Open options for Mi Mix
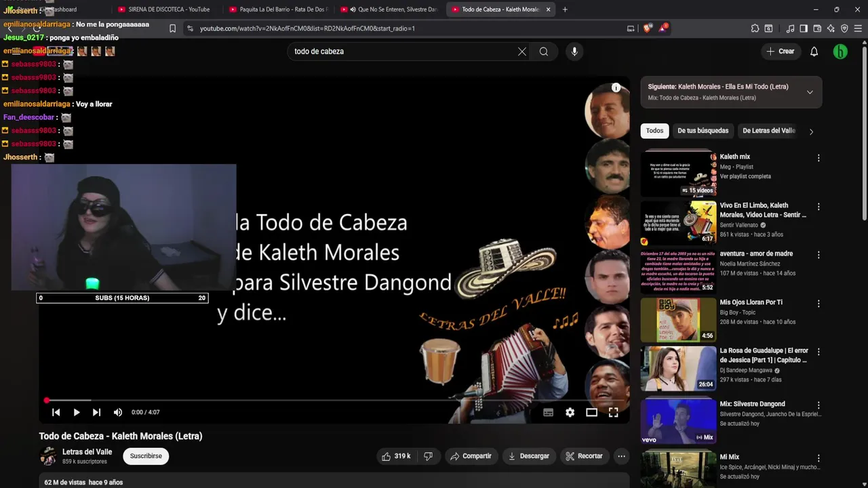 click(x=818, y=458)
